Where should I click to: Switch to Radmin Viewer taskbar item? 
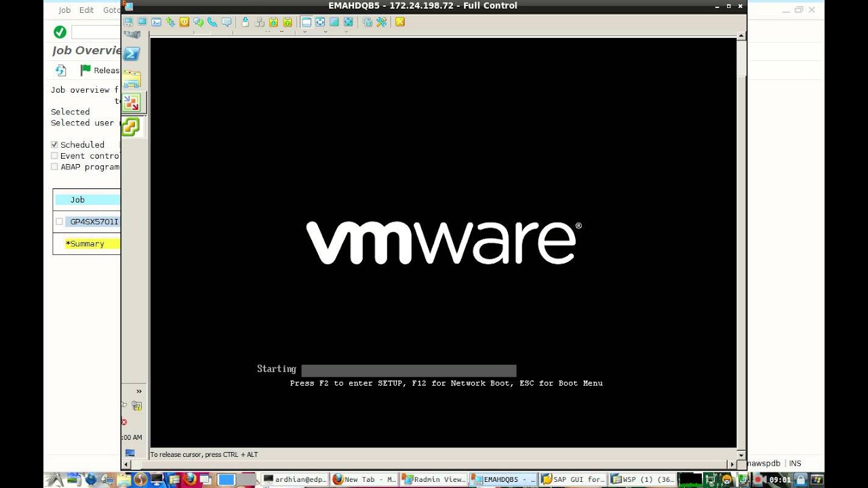pos(433,479)
